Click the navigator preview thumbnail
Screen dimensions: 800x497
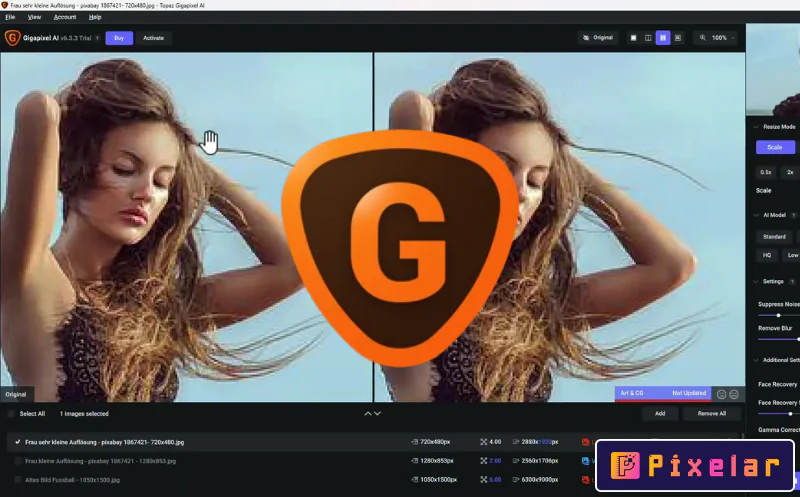[773, 69]
